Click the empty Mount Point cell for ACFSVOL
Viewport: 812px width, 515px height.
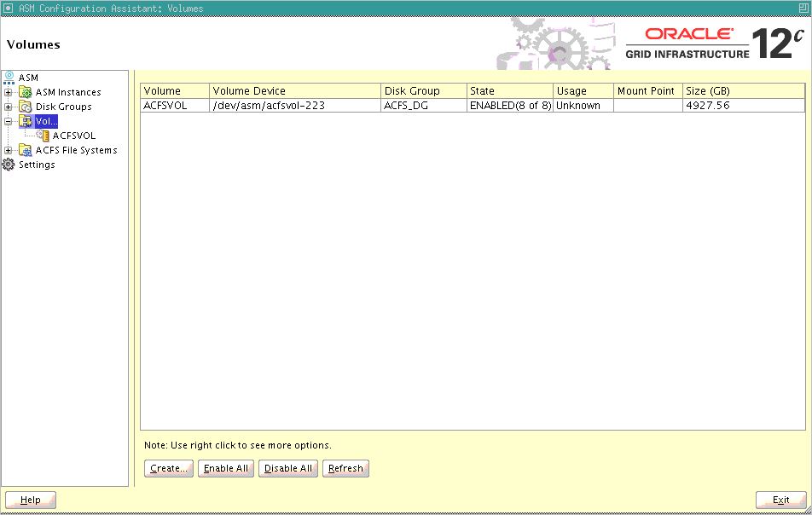648,105
